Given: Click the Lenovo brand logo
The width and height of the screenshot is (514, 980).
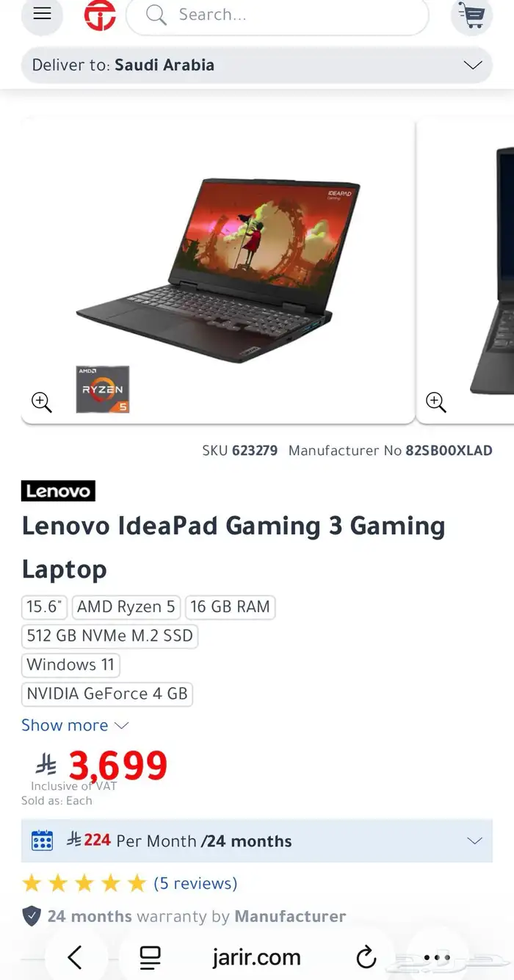Looking at the screenshot, I should pos(58,491).
